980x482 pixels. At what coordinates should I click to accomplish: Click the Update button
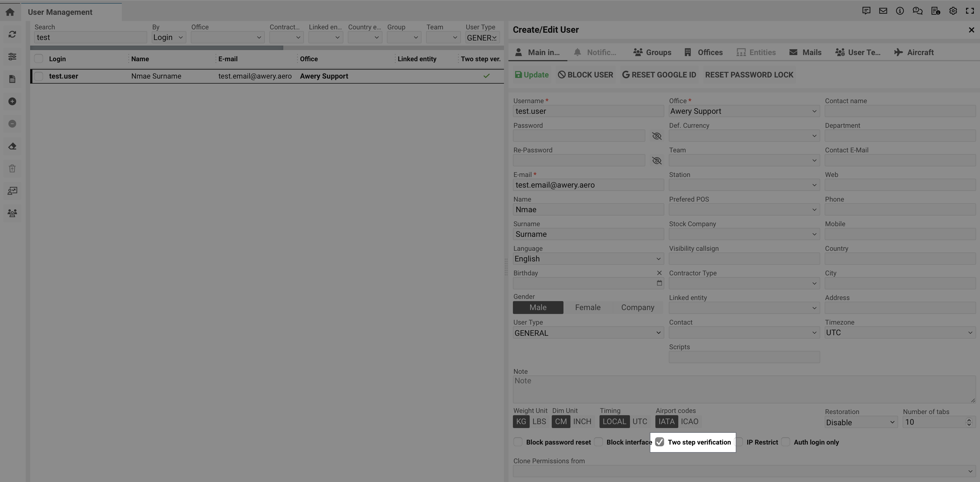click(532, 75)
